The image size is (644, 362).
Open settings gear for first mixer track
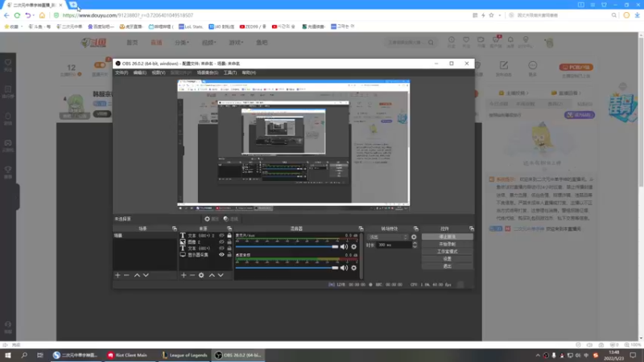pyautogui.click(x=353, y=247)
